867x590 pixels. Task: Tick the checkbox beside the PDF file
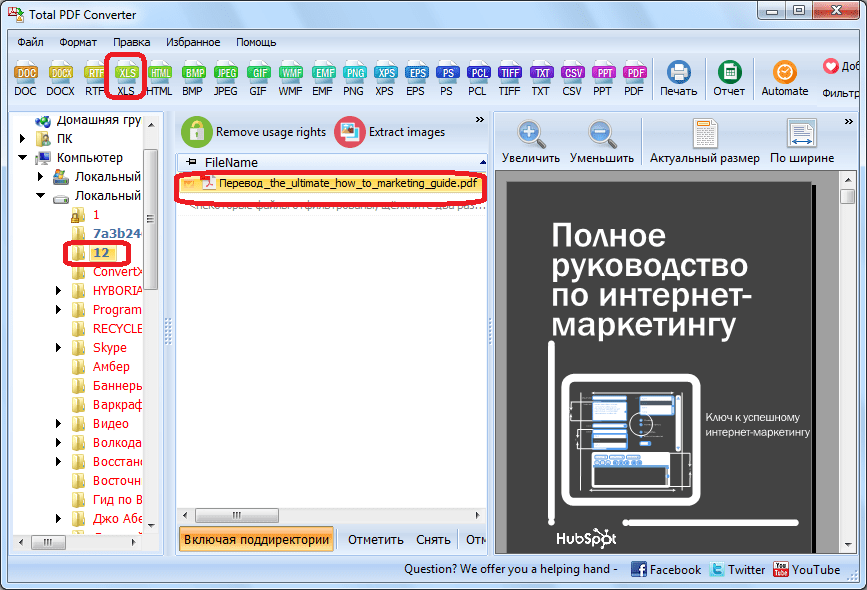tap(188, 183)
